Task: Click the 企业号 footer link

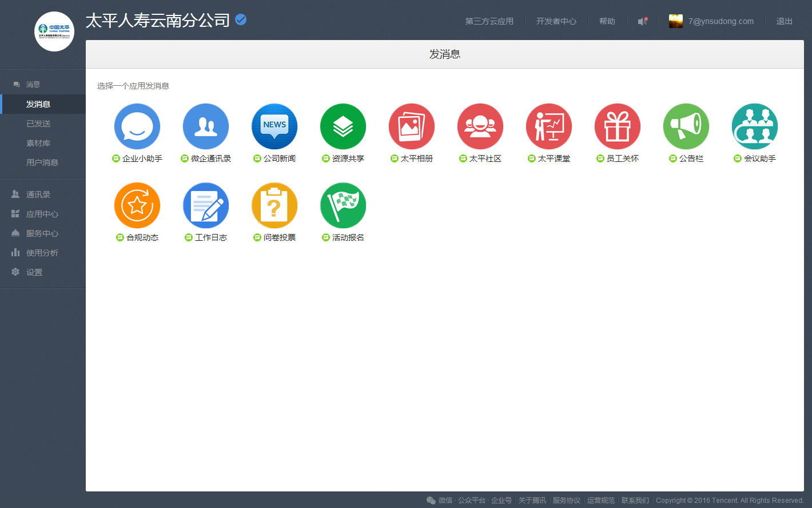Action: (x=501, y=501)
